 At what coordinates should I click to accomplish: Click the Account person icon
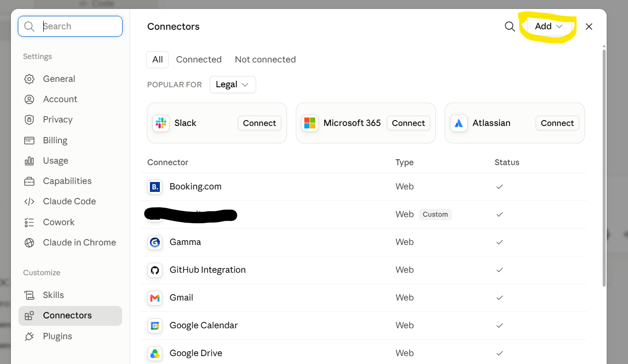pyautogui.click(x=29, y=99)
